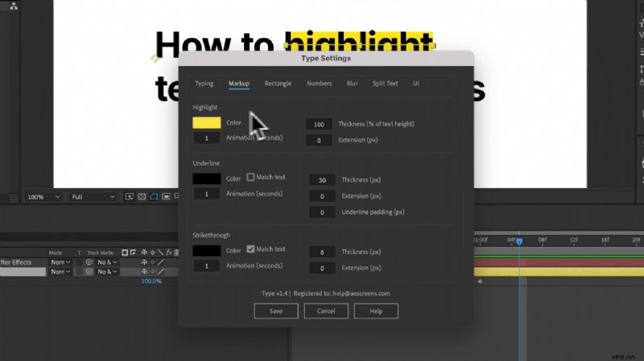Click the Highlight Thickness field showing 100
644x361 pixels.
(319, 125)
